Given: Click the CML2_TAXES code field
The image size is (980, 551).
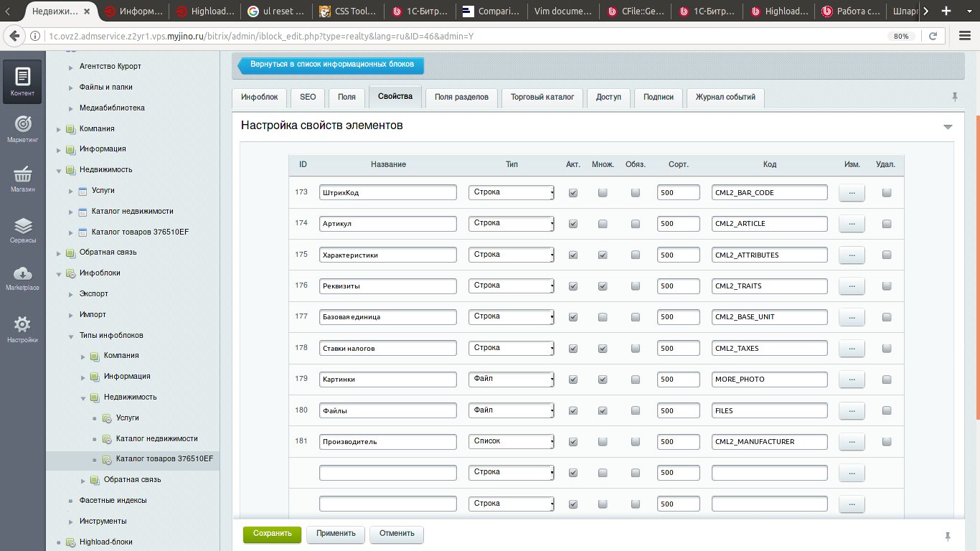Looking at the screenshot, I should [x=770, y=348].
